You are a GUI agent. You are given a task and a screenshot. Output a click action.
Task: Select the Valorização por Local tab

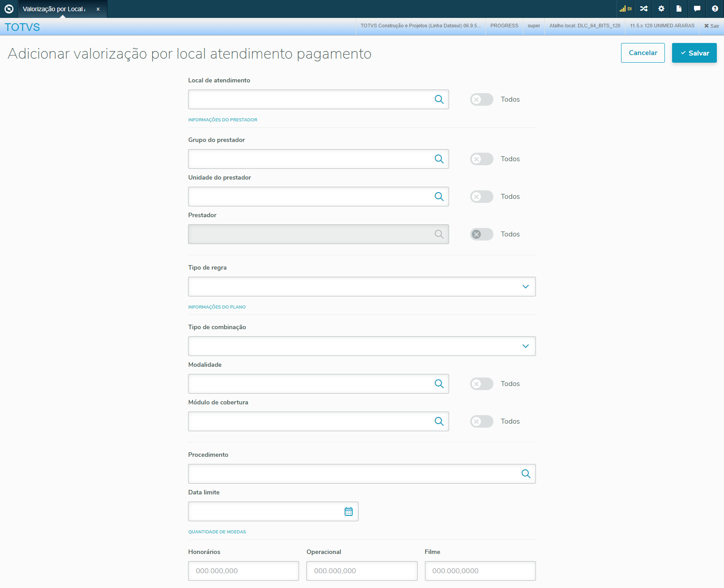pyautogui.click(x=54, y=9)
